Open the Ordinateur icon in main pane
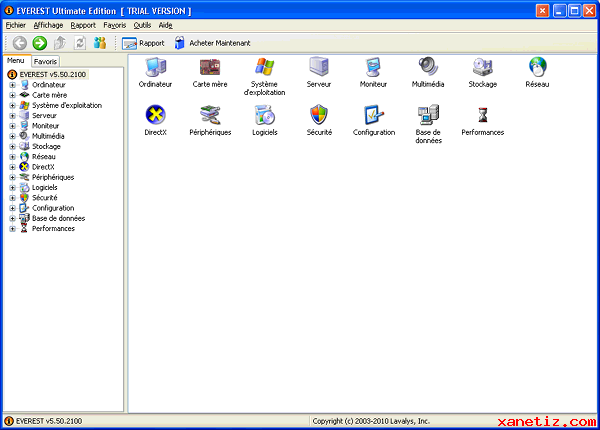This screenshot has width=600, height=430. pyautogui.click(x=155, y=67)
